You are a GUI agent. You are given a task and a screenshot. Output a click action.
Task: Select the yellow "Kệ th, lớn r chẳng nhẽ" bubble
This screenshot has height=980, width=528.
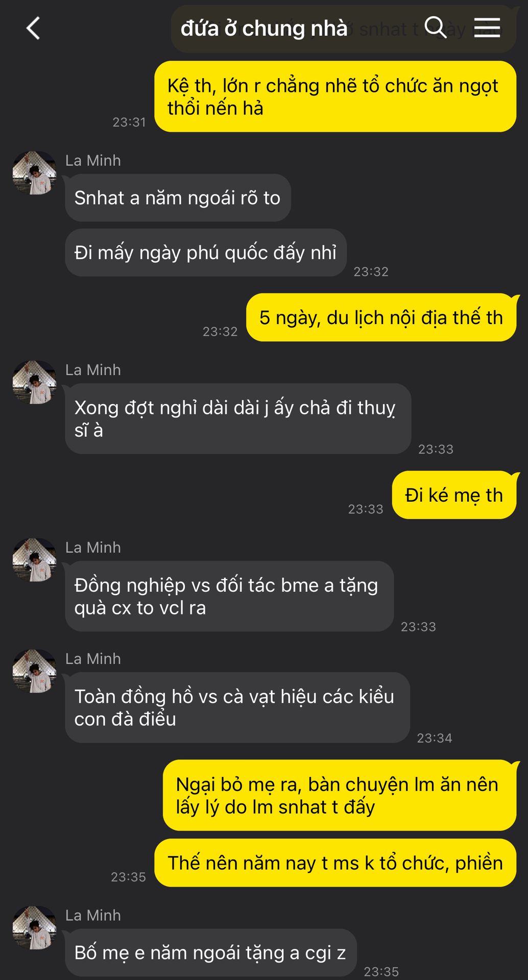click(x=335, y=96)
